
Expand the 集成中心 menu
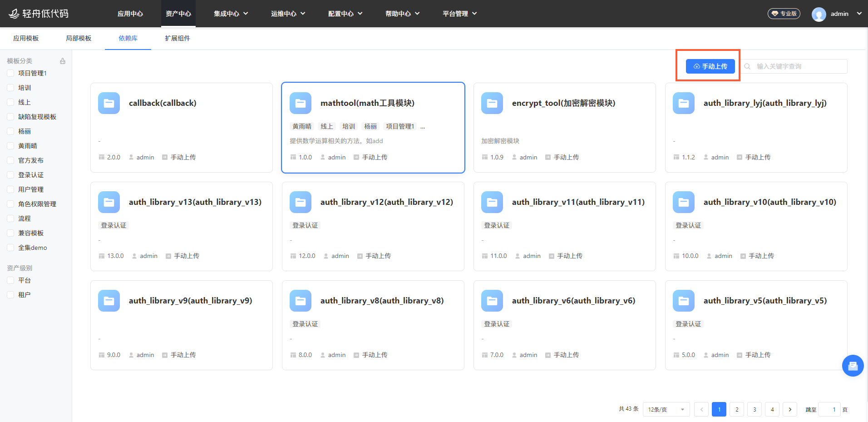(231, 14)
